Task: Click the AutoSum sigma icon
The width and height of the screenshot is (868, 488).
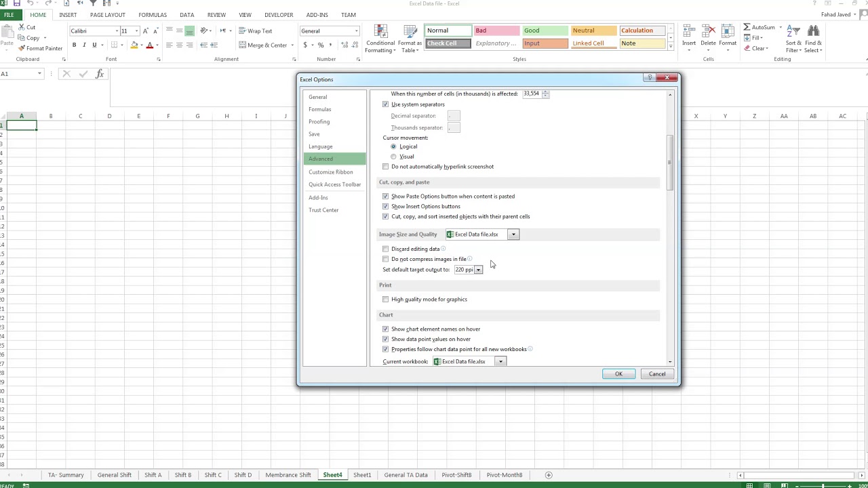Action: coord(747,27)
